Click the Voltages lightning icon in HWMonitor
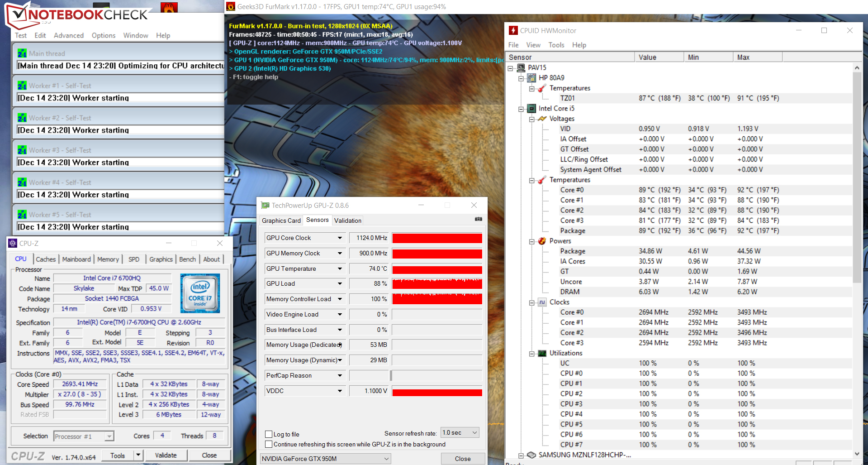868x465 pixels. click(542, 119)
